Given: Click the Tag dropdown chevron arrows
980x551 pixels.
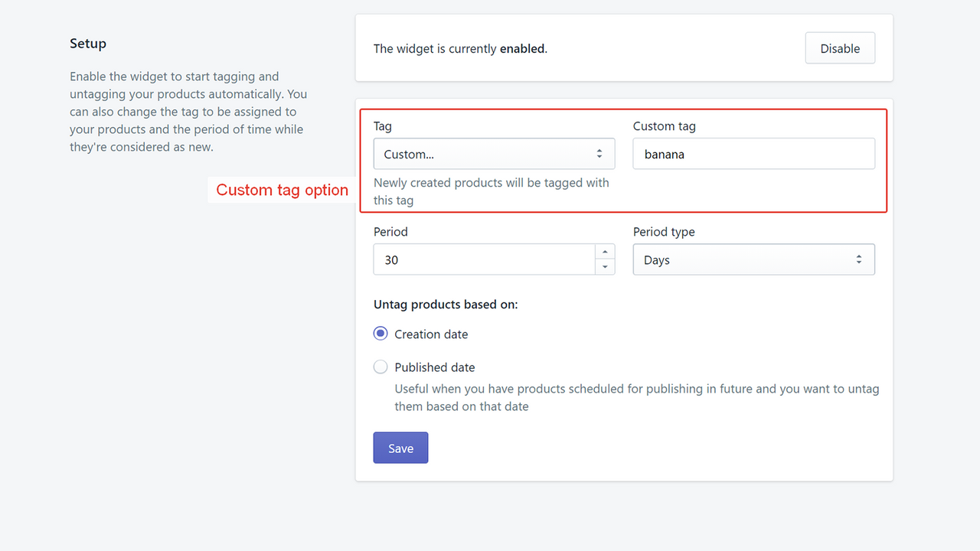Looking at the screenshot, I should point(599,153).
